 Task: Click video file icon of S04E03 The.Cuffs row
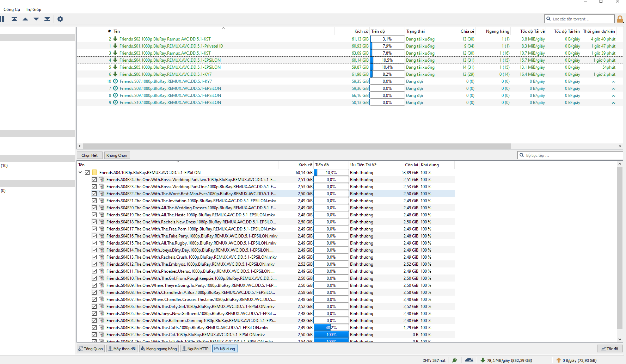pyautogui.click(x=102, y=327)
